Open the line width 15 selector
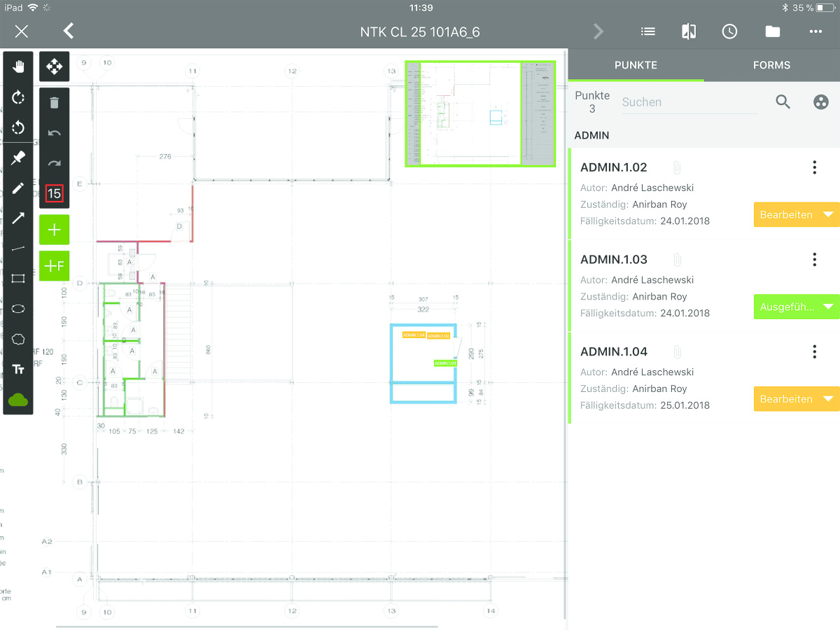 click(x=54, y=193)
